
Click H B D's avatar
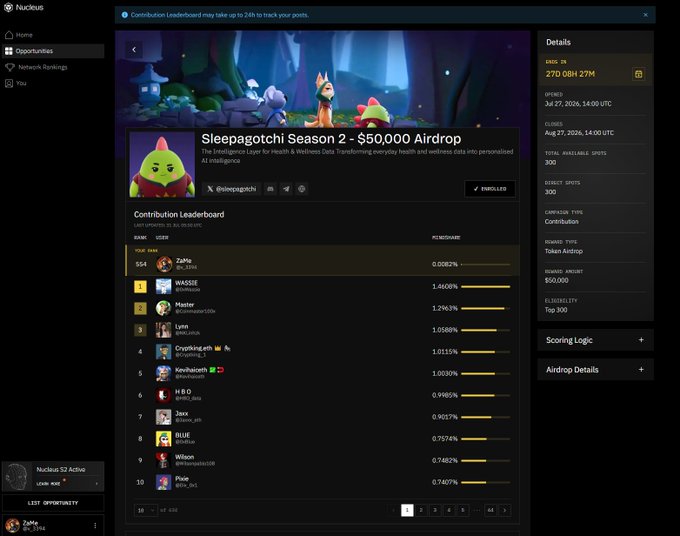point(163,395)
